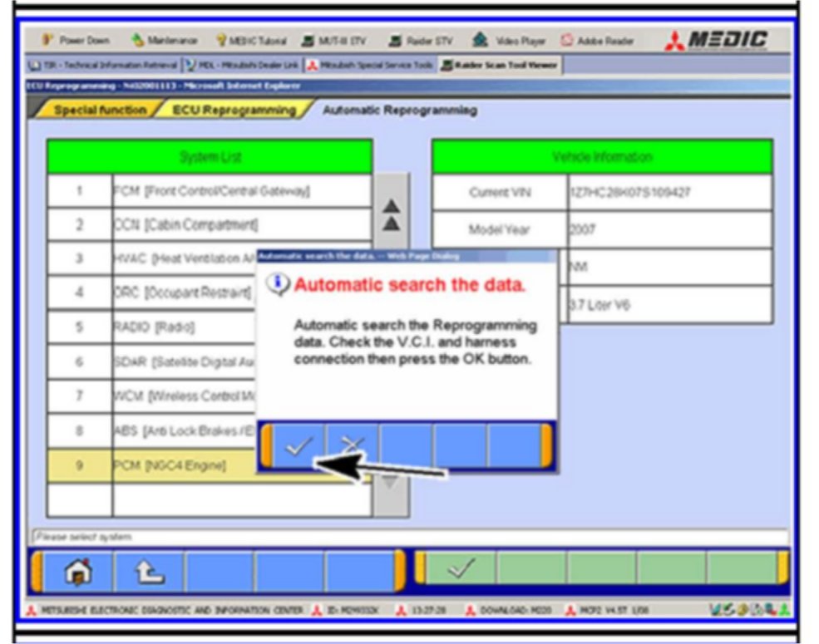Go to the ECU Reprogramming tab
Image resolution: width=819 pixels, height=644 pixels.
tap(234, 110)
